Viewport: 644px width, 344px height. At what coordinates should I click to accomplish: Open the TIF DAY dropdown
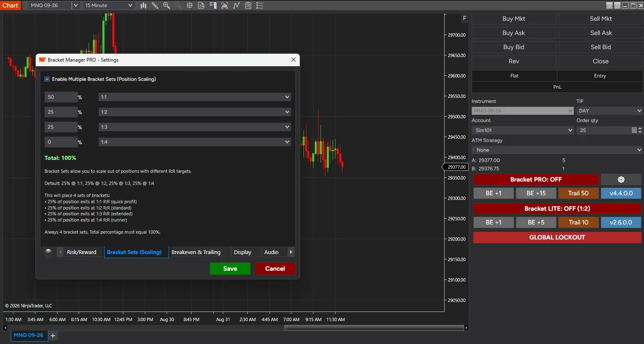[x=609, y=111]
